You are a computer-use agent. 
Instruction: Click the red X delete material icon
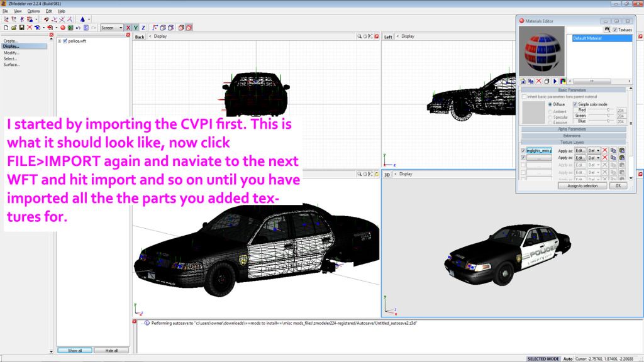point(539,81)
